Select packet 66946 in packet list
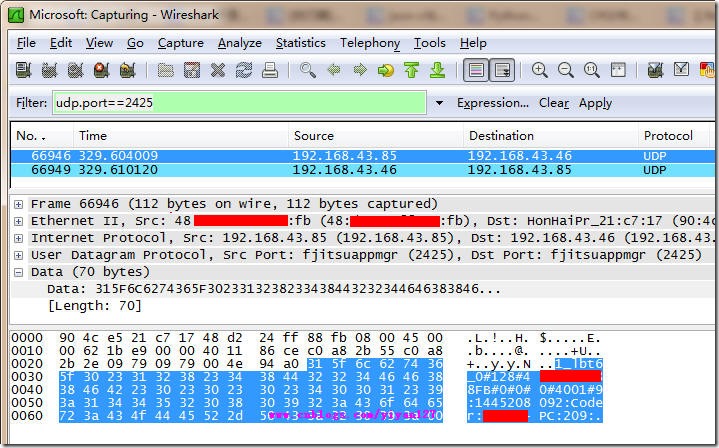 click(363, 156)
